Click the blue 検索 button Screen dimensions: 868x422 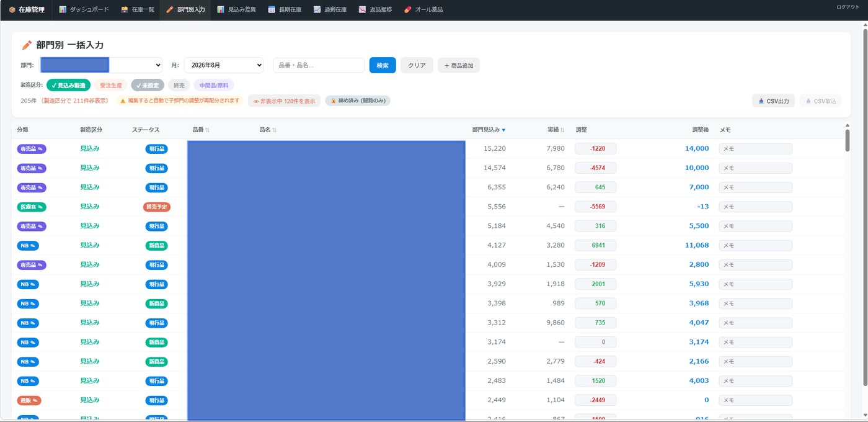tap(383, 65)
